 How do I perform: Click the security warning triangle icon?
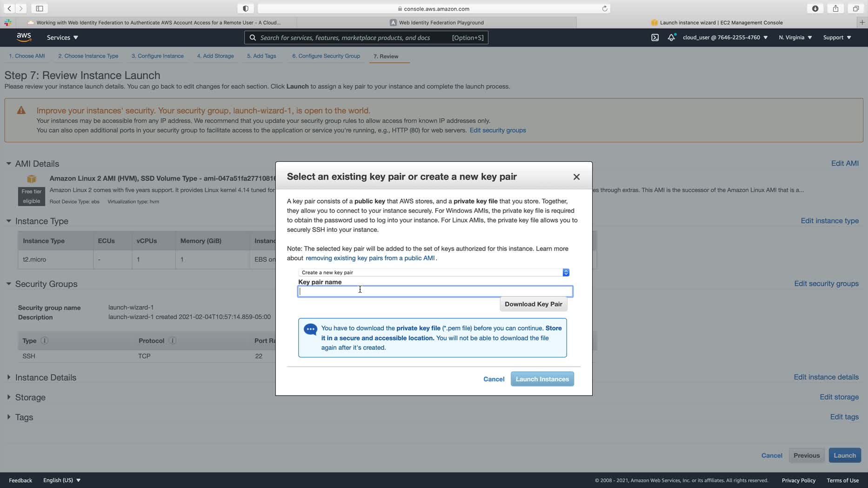[x=21, y=111]
